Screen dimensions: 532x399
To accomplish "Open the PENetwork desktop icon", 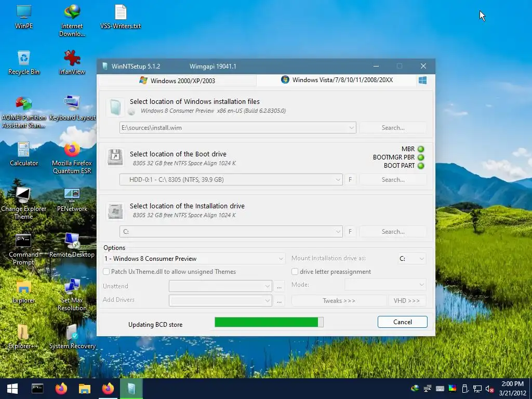I will pyautogui.click(x=72, y=199).
